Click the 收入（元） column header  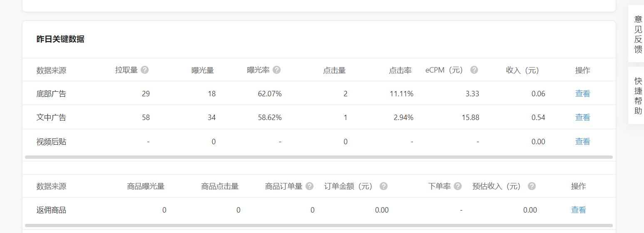click(x=522, y=70)
